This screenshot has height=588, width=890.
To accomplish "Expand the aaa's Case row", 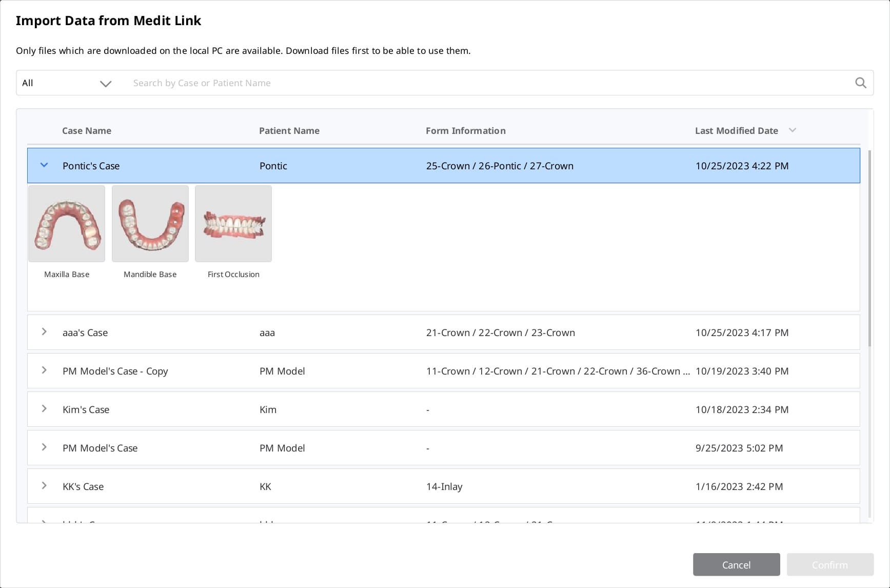I will [x=44, y=332].
